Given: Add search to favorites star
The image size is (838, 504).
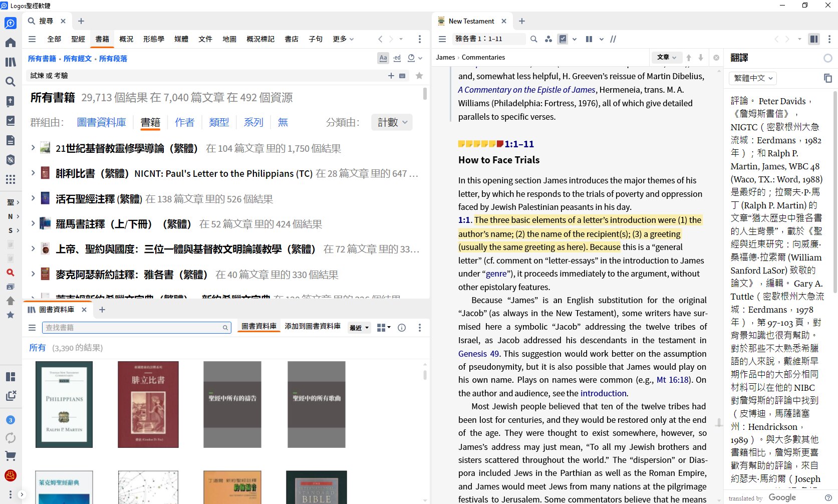Looking at the screenshot, I should 419,76.
